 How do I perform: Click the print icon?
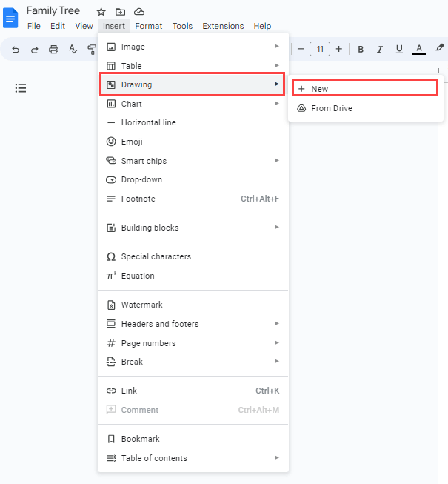point(53,49)
